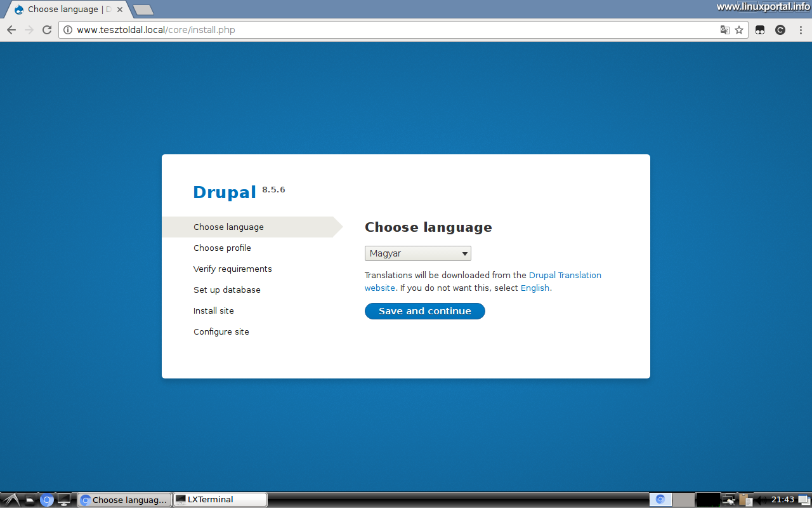View site information icon in address bar
Screen dimensions: 812x508
pyautogui.click(x=68, y=30)
